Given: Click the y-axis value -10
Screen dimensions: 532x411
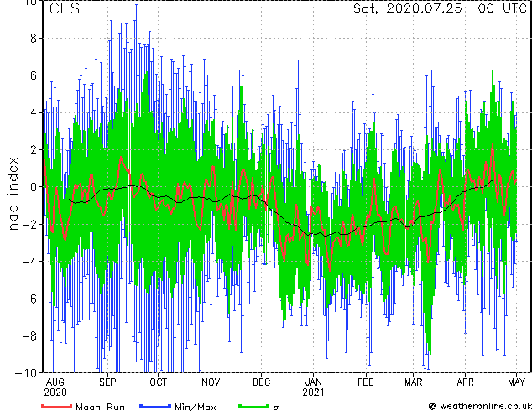Looking at the screenshot, I should click(26, 373).
